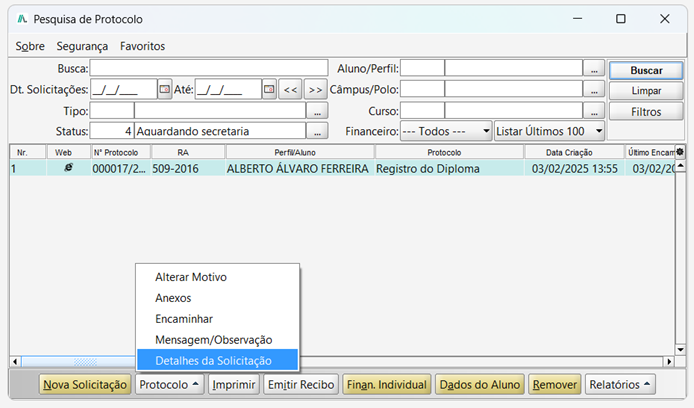Click the Curso code field
This screenshot has height=408, width=694.
coord(422,111)
